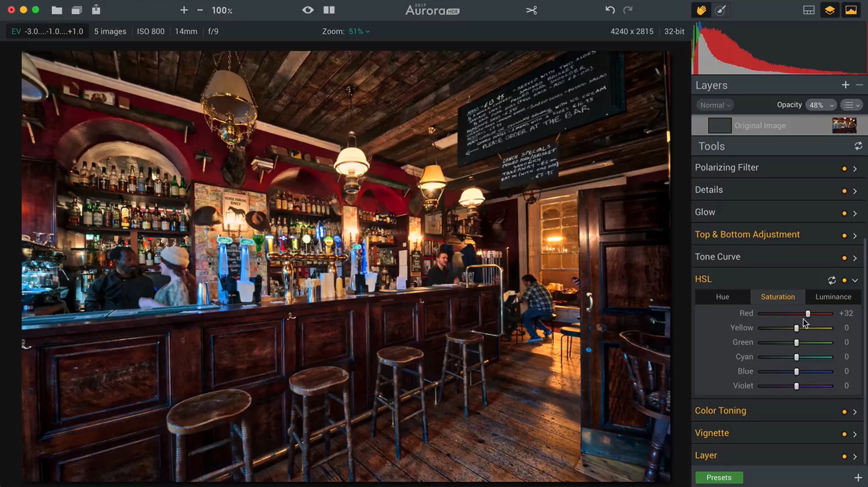Screen dimensions: 868x487
Task: Select the Original Image layer thumbnail
Action: (844, 125)
